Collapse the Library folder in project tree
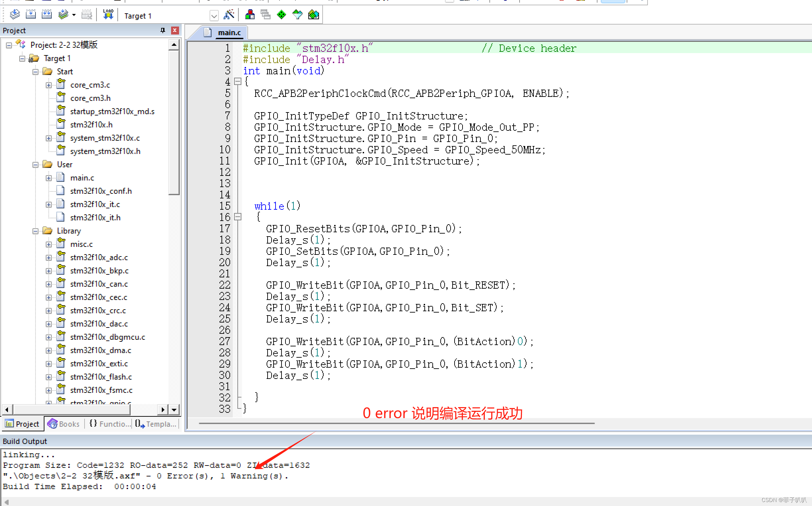The height and width of the screenshot is (506, 812). pos(35,231)
